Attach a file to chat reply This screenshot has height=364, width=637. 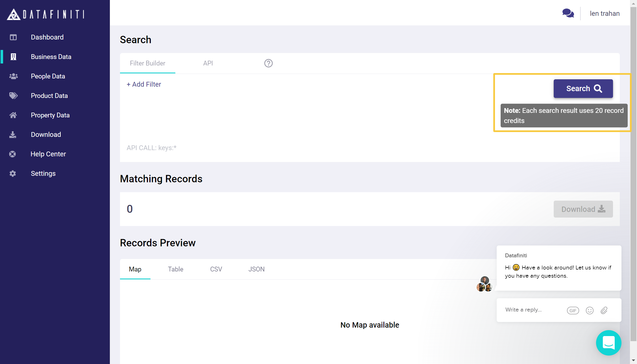604,310
